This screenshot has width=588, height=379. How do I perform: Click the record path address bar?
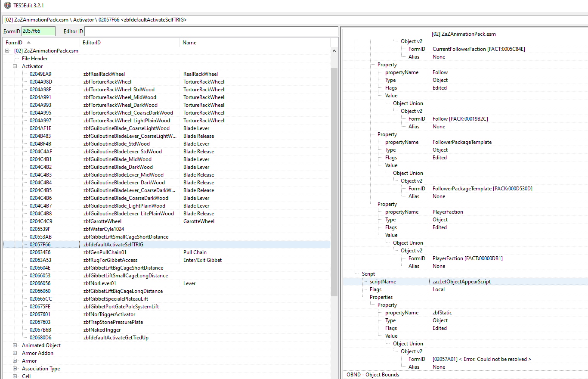pyautogui.click(x=294, y=19)
